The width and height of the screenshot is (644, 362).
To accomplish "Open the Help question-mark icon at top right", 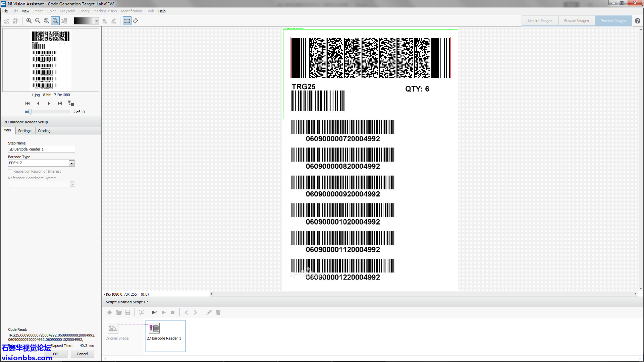I will [638, 21].
